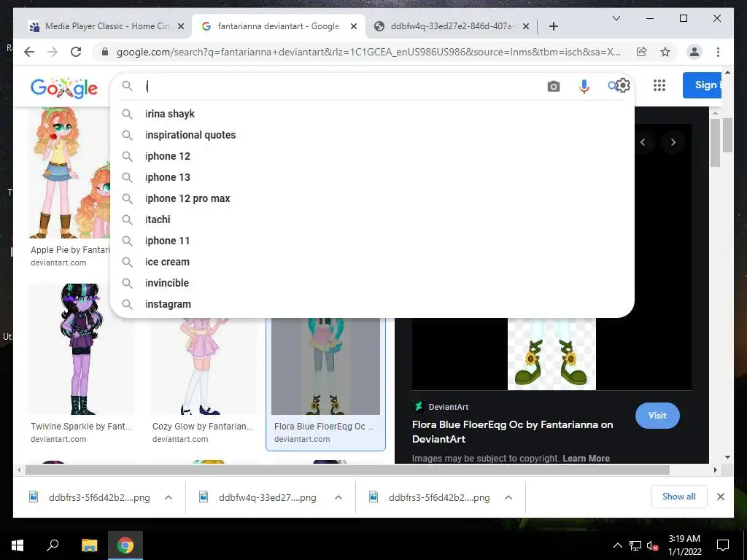Screen dimensions: 747x560
Task: Click the muted volume tray icon
Action: tap(652, 545)
